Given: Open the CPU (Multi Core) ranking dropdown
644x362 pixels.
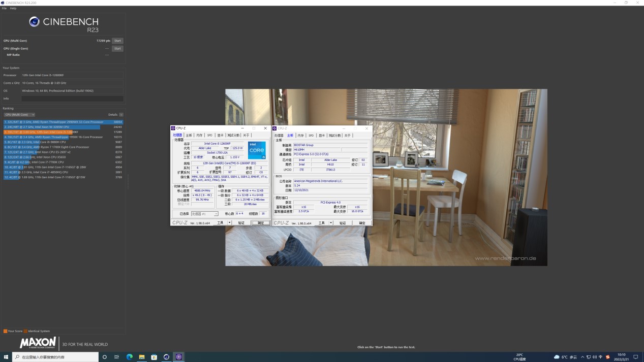Looking at the screenshot, I should 19,115.
